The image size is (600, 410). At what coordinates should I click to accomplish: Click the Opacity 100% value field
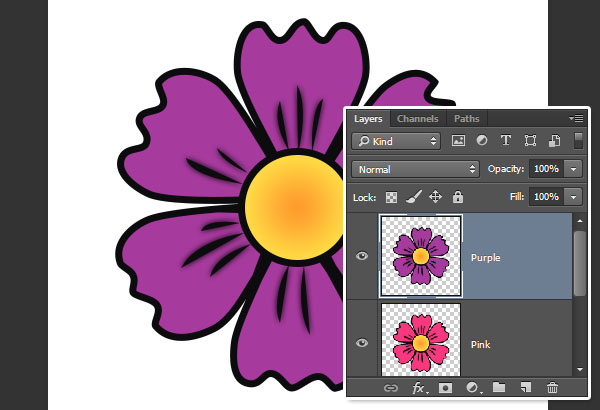[x=547, y=169]
